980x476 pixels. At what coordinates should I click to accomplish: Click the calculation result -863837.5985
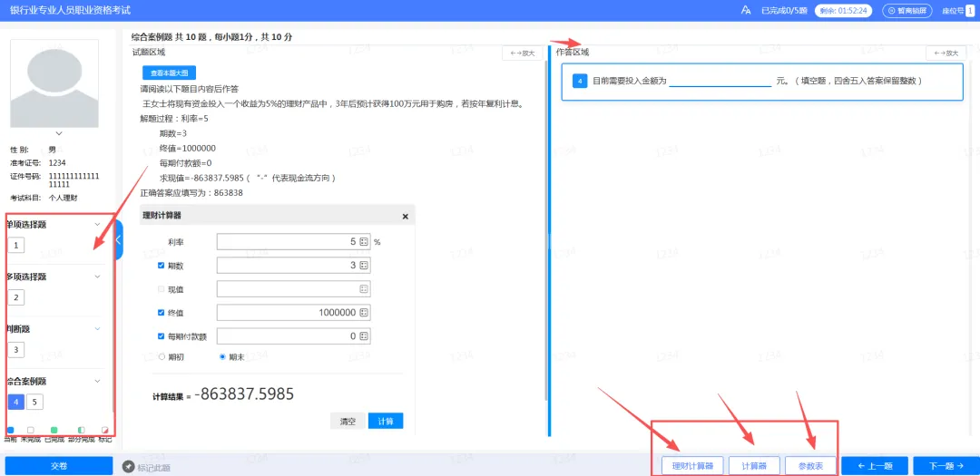click(244, 394)
